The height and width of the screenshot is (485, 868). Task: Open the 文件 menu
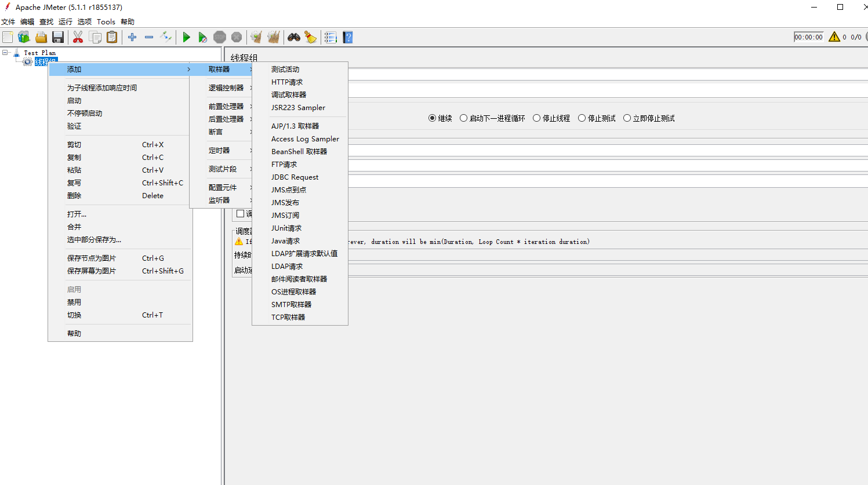tap(8, 22)
